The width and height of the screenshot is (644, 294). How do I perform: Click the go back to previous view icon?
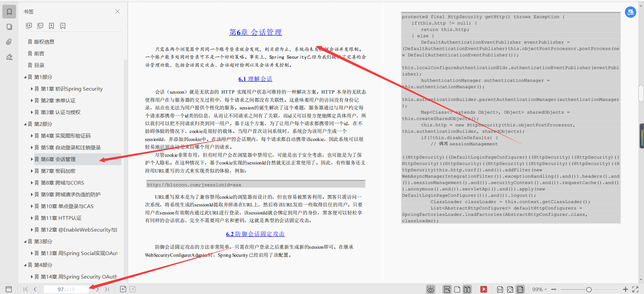[123, 289]
